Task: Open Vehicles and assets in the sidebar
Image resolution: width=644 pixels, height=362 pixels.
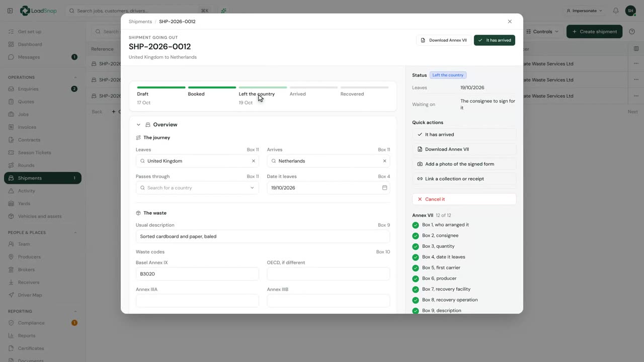Action: pos(43,216)
